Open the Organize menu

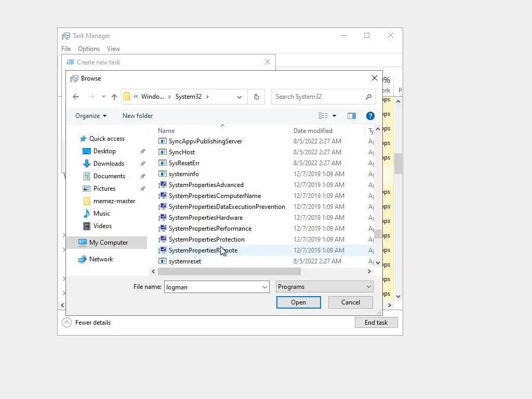tap(91, 116)
